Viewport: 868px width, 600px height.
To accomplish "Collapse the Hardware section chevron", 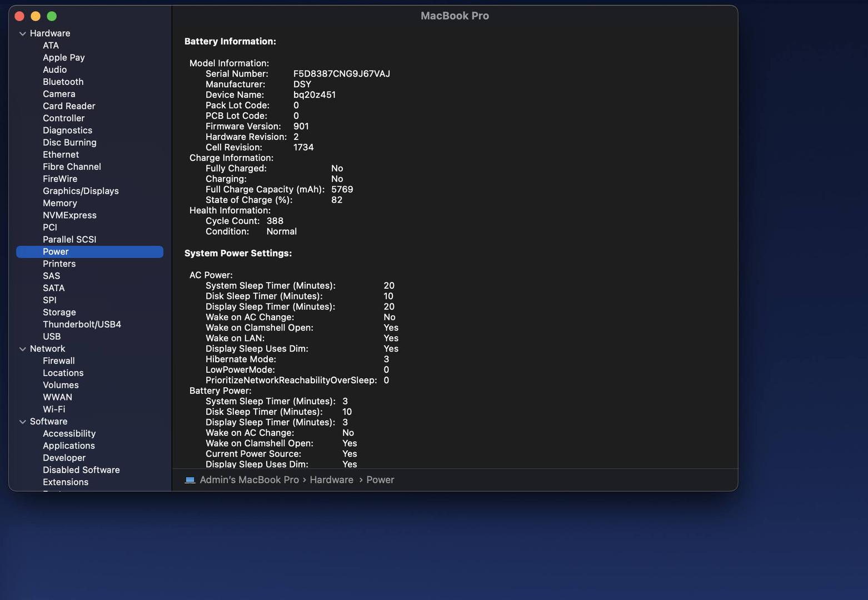I will 23,33.
